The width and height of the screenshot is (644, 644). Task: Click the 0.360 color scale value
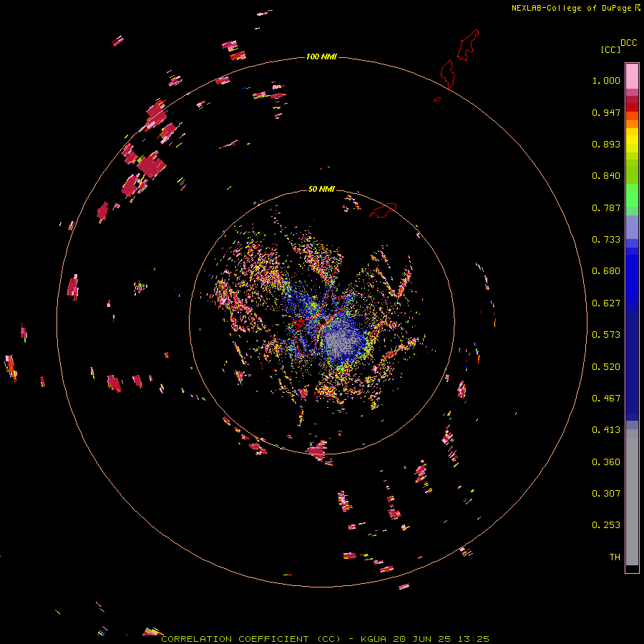[606, 462]
